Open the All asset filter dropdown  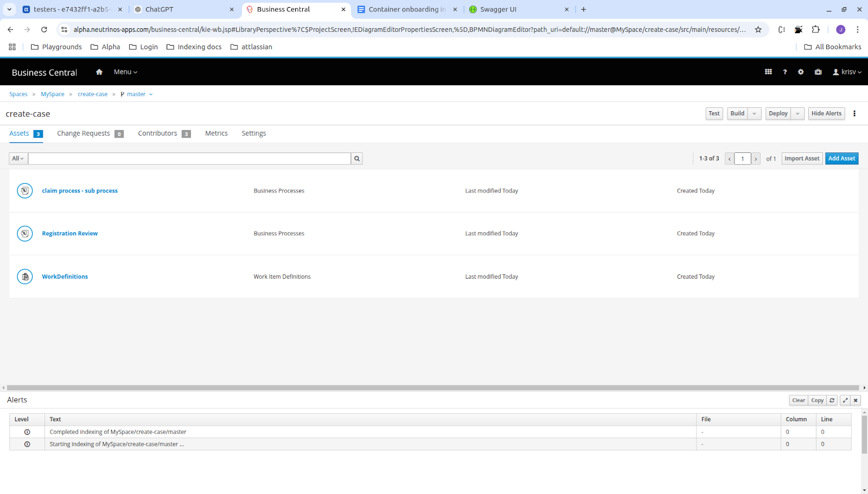tap(18, 158)
